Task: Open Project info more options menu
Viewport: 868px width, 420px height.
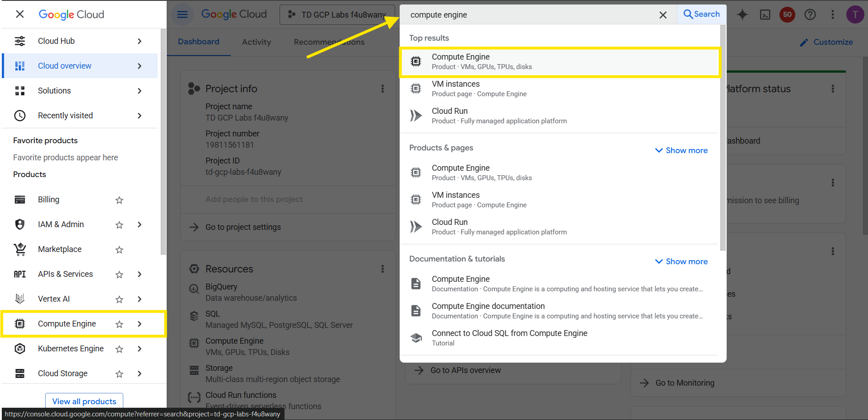Action: click(383, 89)
